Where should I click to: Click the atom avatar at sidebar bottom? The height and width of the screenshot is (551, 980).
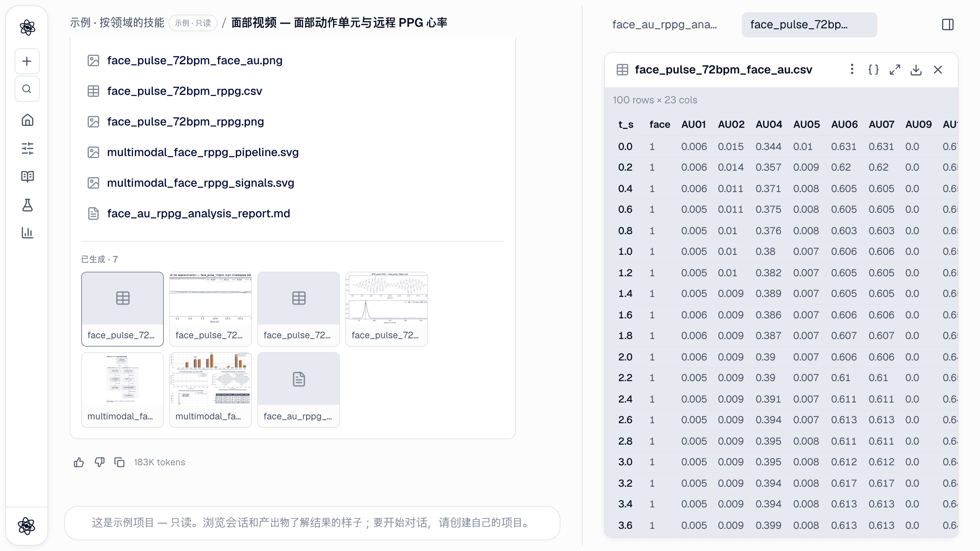[x=27, y=525]
